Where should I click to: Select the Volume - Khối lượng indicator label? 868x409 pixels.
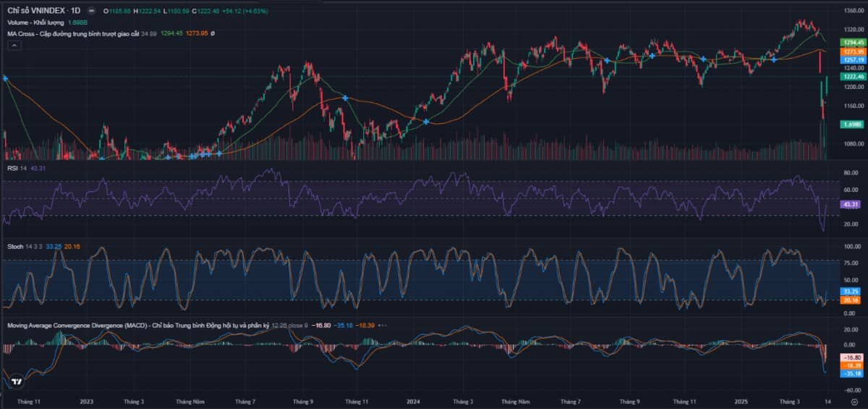35,22
